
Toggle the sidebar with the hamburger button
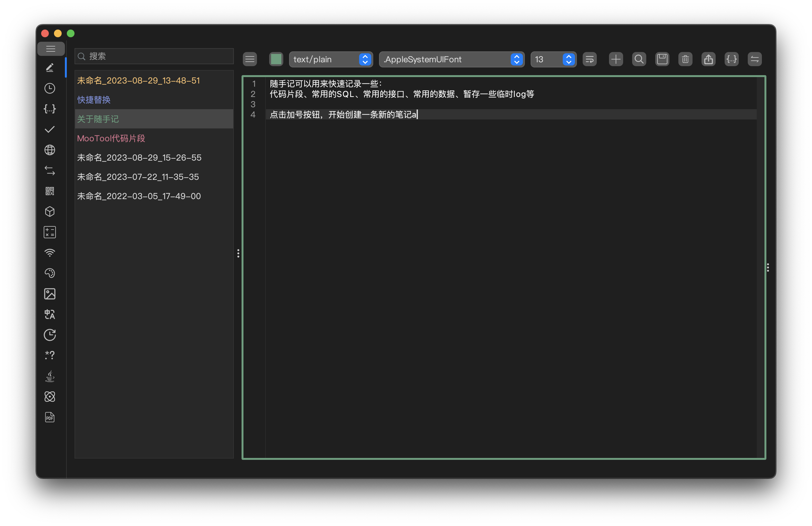[x=51, y=49]
